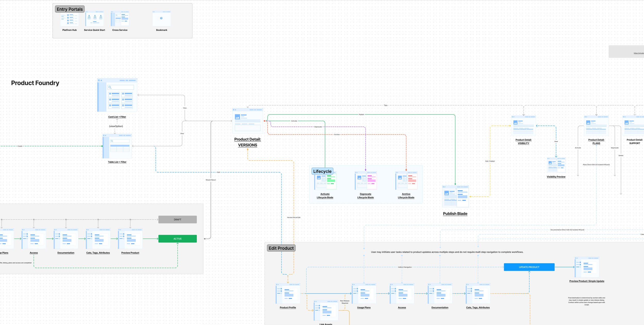Open the Visibility Preview label link
This screenshot has width=644, height=325.
(x=556, y=177)
